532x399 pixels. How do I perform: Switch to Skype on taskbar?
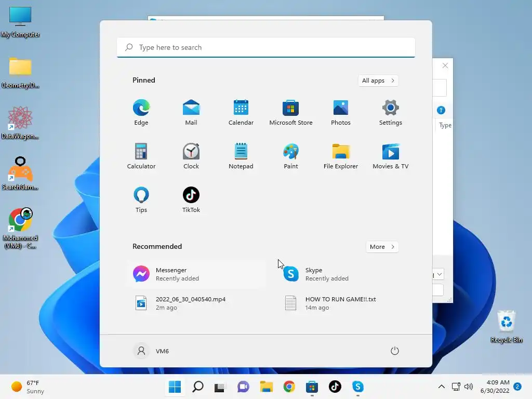pos(358,387)
